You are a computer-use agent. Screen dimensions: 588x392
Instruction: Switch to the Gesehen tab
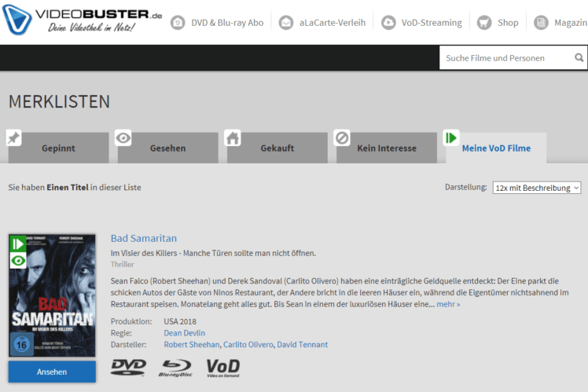coord(167,148)
